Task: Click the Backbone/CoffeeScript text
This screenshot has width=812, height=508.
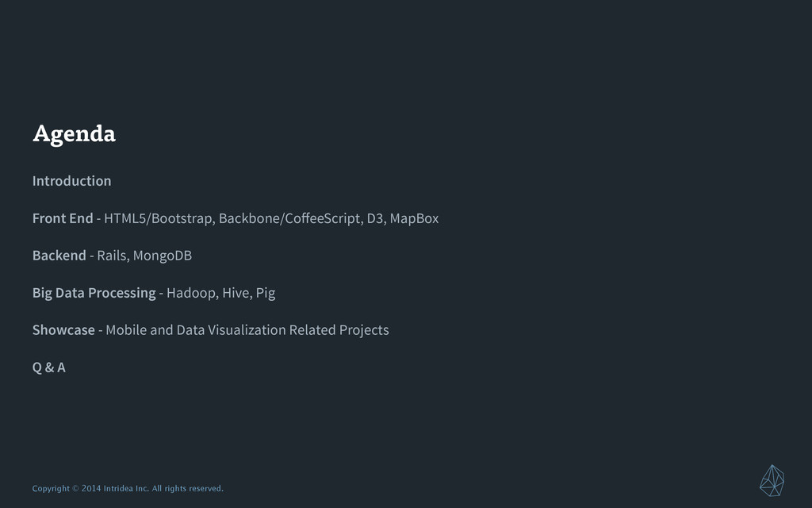Action: [289, 219]
